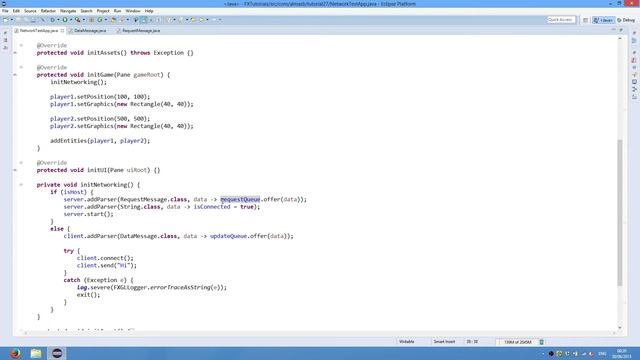Click the Save icon in toolbar
Image resolution: width=640 pixels, height=360 pixels.
tap(18, 20)
